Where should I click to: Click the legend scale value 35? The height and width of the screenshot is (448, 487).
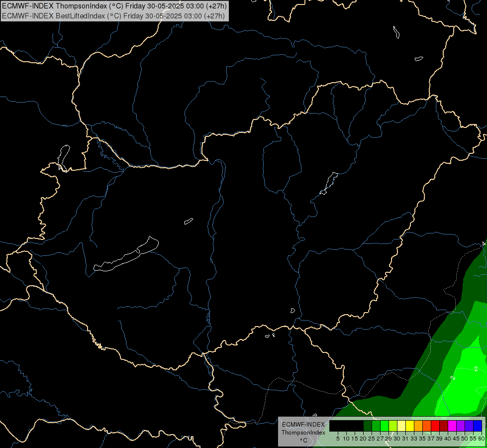click(x=422, y=439)
